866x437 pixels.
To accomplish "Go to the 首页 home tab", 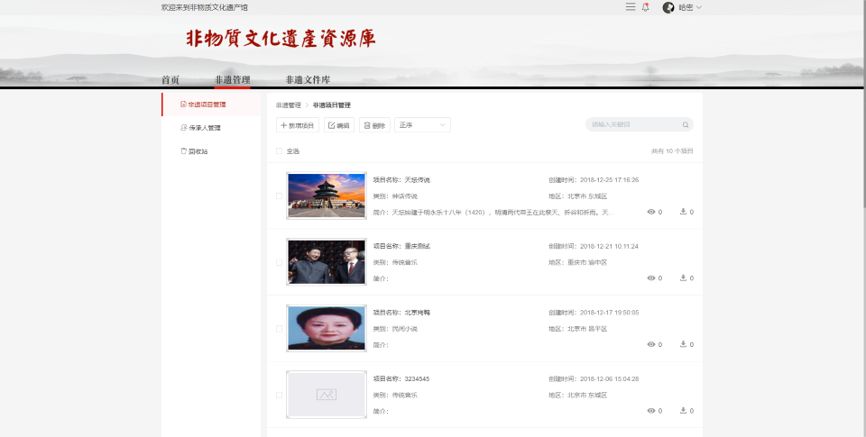I will pos(171,80).
